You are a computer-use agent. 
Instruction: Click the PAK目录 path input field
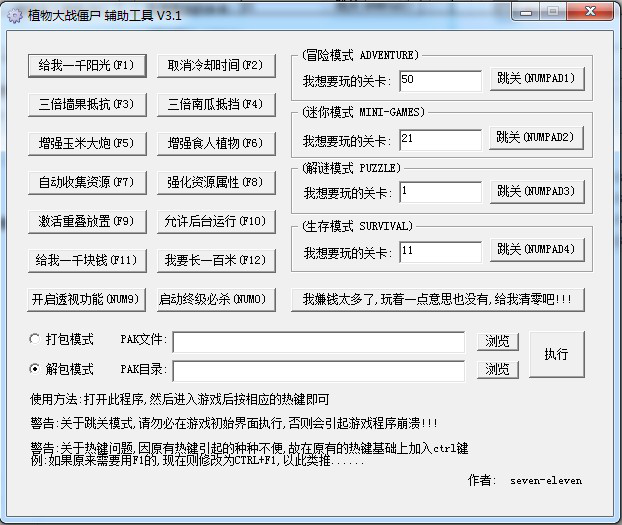coord(319,371)
